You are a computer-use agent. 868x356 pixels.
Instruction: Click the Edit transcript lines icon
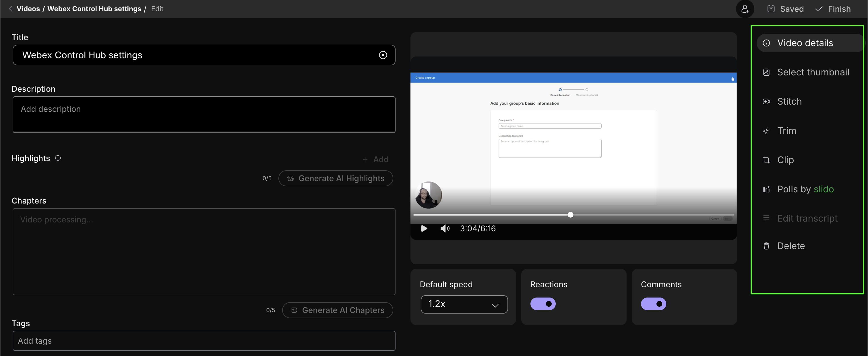point(766,218)
